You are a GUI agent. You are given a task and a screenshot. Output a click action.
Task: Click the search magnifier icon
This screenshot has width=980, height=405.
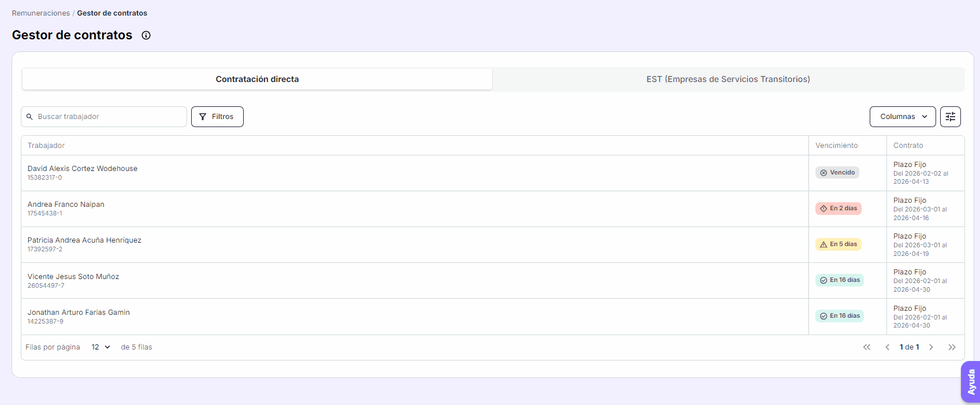[29, 117]
